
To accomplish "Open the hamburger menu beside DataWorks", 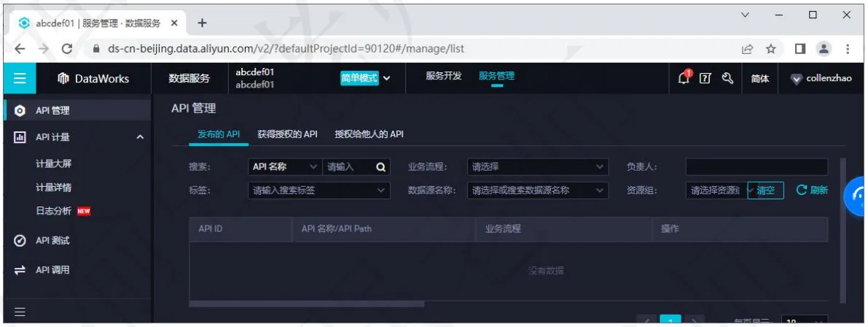I will point(20,78).
